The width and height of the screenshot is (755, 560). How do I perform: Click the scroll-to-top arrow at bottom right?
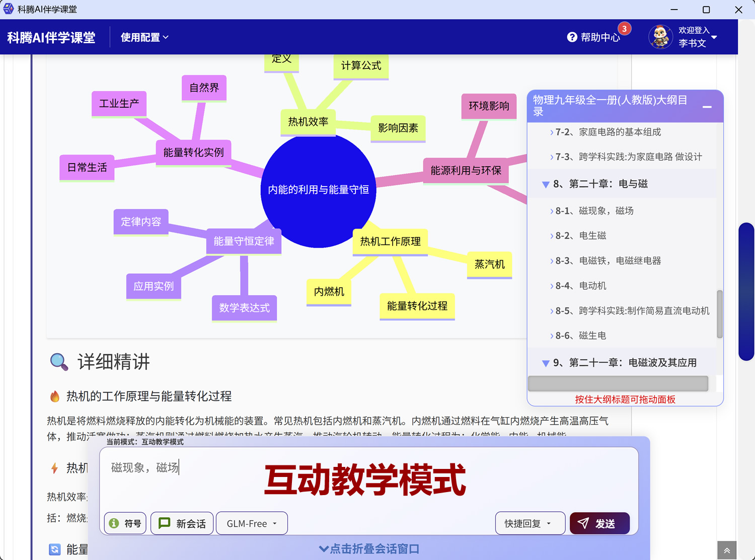click(x=726, y=550)
